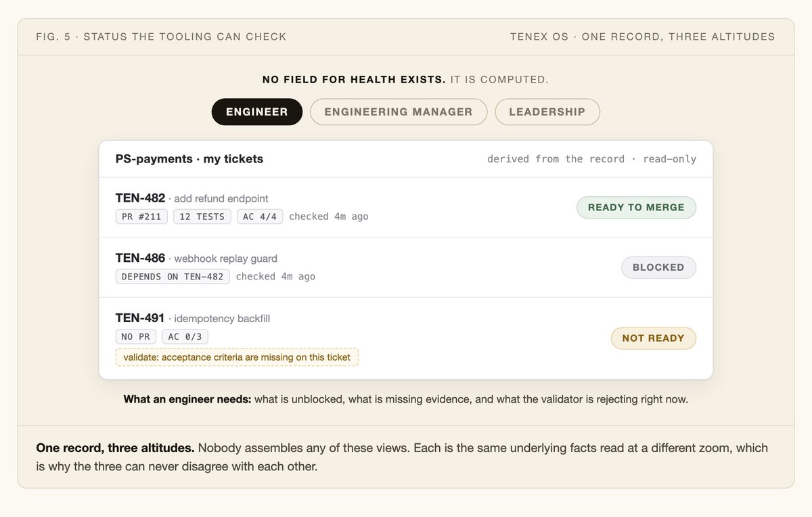Click 'checked 4m ago' on TEN-482 row
The height and width of the screenshot is (517, 812).
329,217
